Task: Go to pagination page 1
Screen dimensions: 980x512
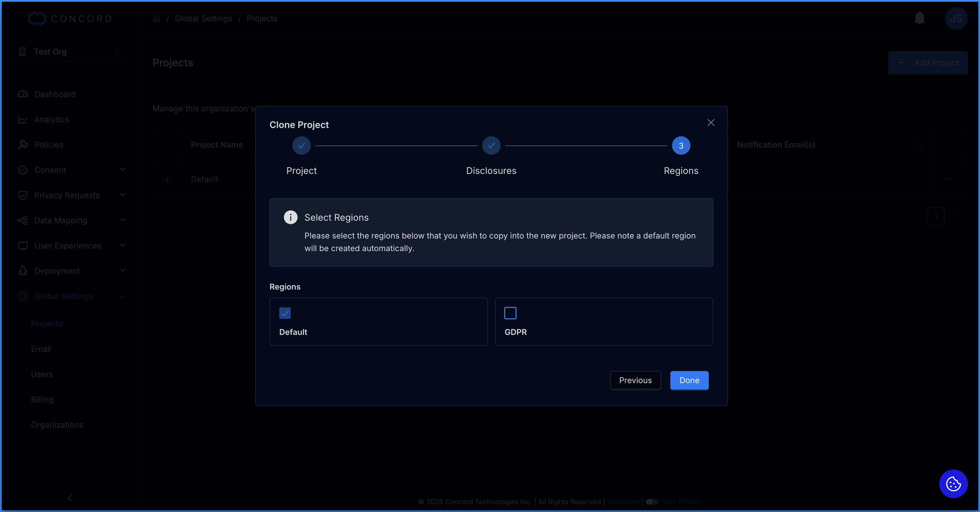Action: (x=936, y=216)
